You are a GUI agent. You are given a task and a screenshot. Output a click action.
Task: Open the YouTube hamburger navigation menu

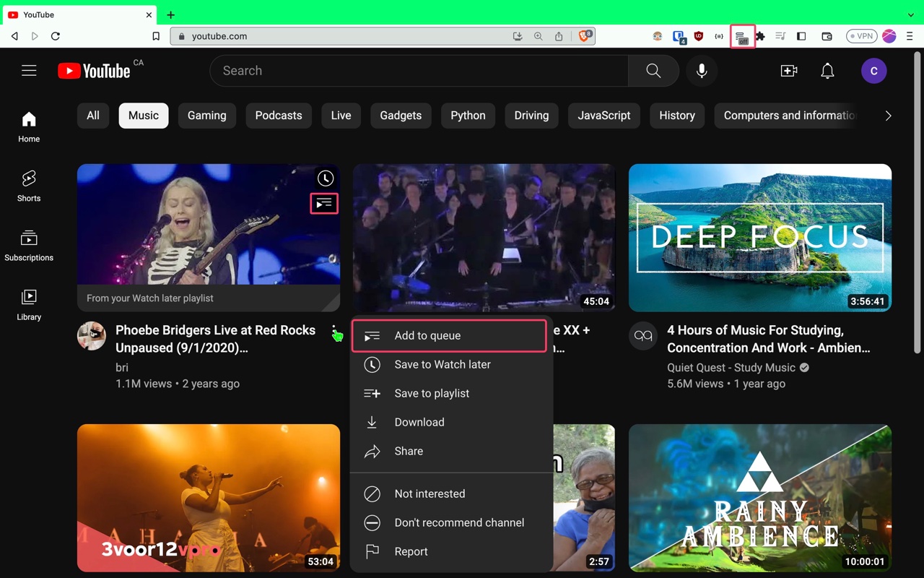[x=29, y=70]
